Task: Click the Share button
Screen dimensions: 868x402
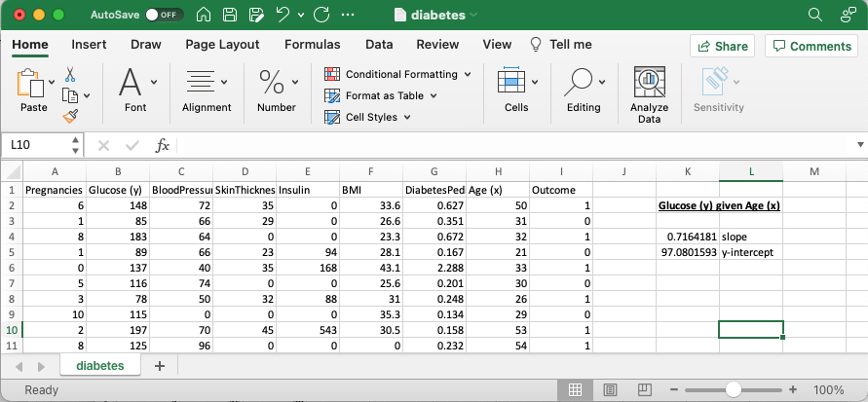Action: 722,46
